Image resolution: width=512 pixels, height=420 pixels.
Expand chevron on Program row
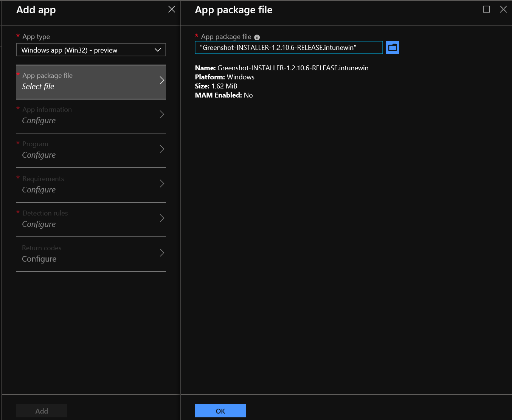tap(162, 149)
